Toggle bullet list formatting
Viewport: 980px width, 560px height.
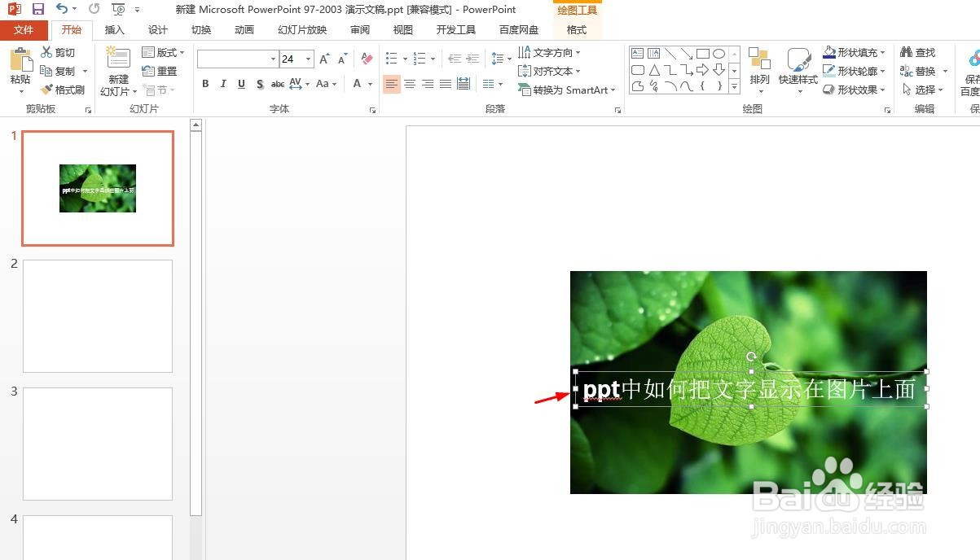click(x=391, y=58)
